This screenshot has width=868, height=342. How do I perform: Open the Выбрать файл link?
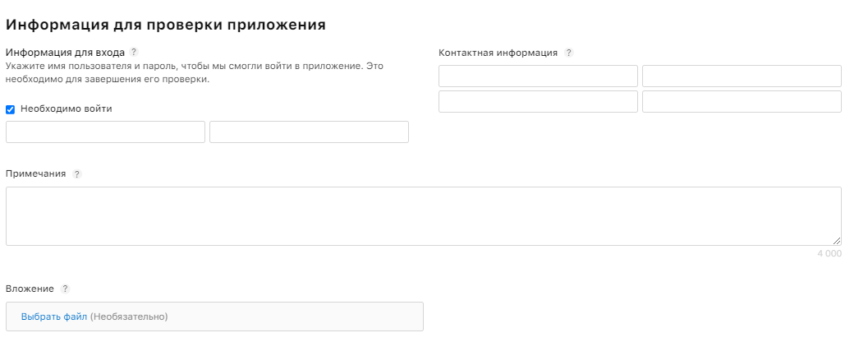(x=54, y=317)
